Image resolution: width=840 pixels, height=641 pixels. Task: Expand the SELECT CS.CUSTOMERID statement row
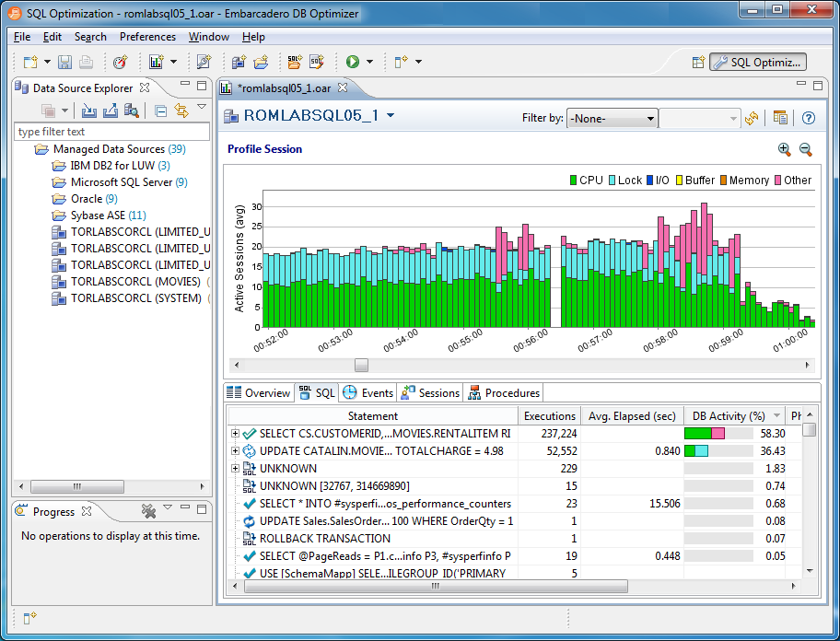235,433
